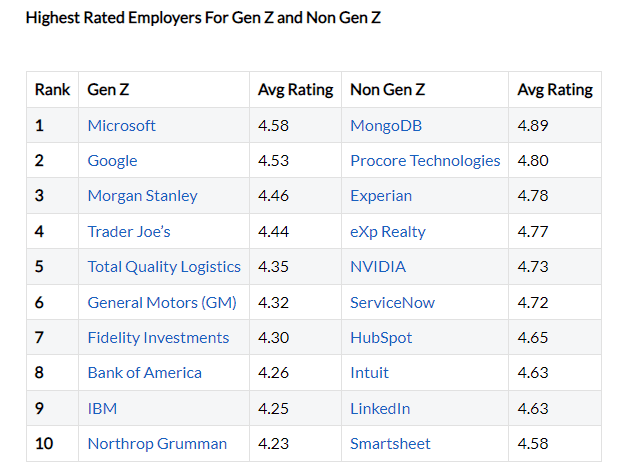Select the Northrop Grumman link
The image size is (636, 470).
pos(157,444)
